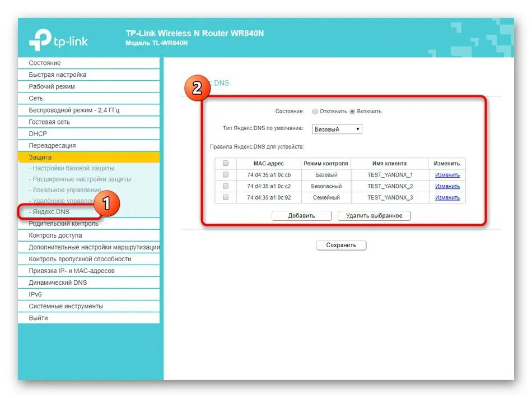Click the TEST_YANDNX_2 client name
532x398 pixels.
click(390, 186)
